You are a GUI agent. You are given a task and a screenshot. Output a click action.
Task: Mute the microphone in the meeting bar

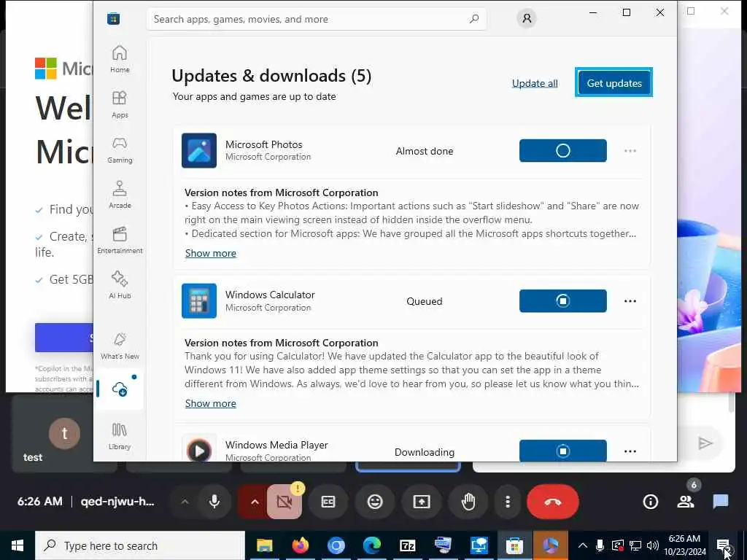214,502
